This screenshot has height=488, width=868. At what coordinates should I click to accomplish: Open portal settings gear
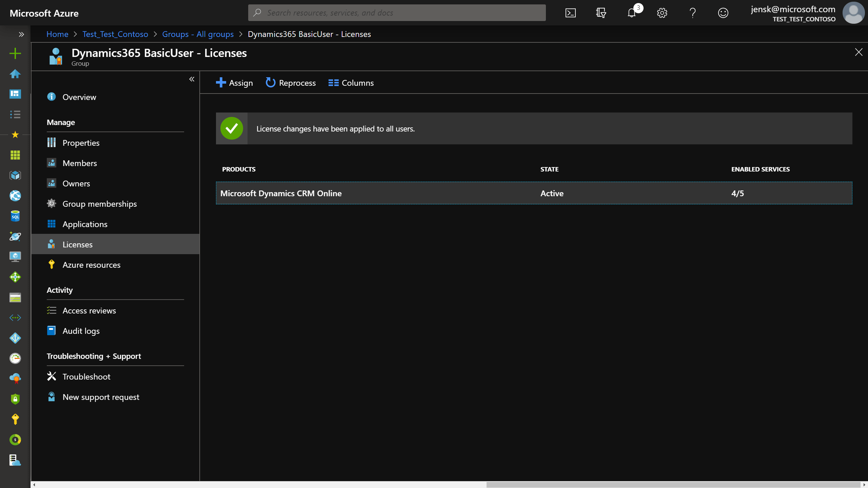pos(662,13)
